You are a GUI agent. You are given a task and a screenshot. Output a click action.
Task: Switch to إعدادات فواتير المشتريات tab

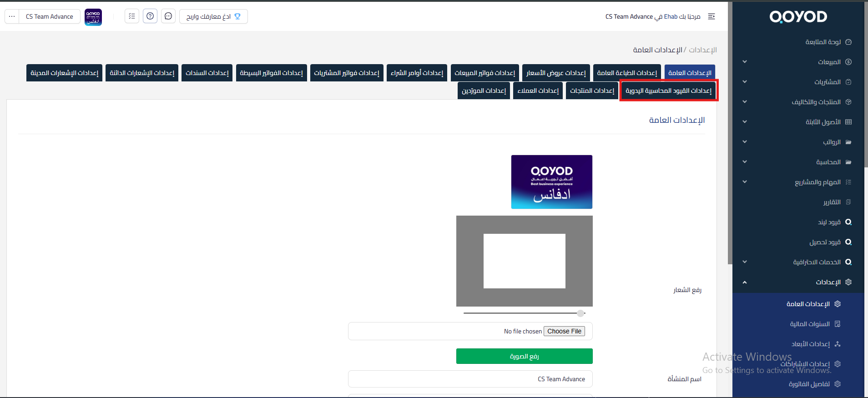click(x=347, y=73)
